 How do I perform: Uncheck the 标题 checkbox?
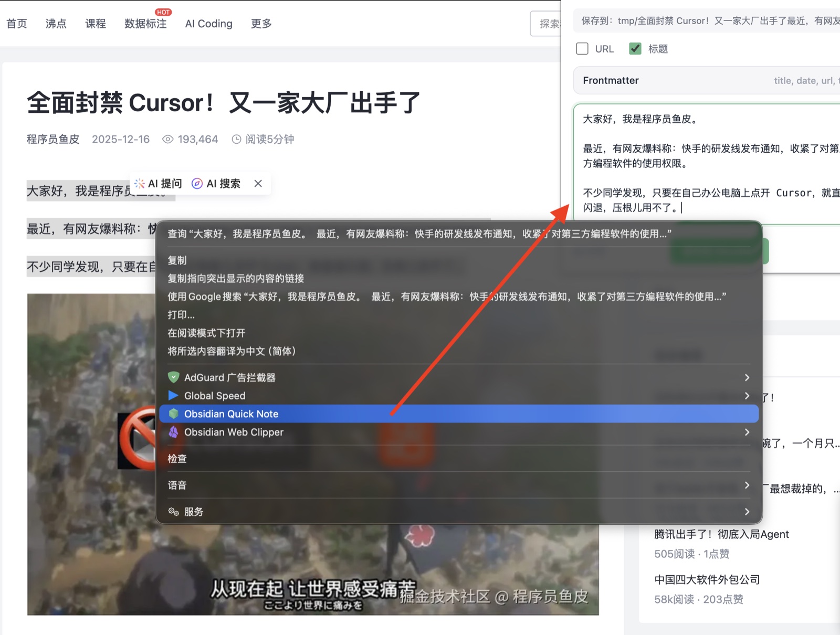(x=635, y=49)
